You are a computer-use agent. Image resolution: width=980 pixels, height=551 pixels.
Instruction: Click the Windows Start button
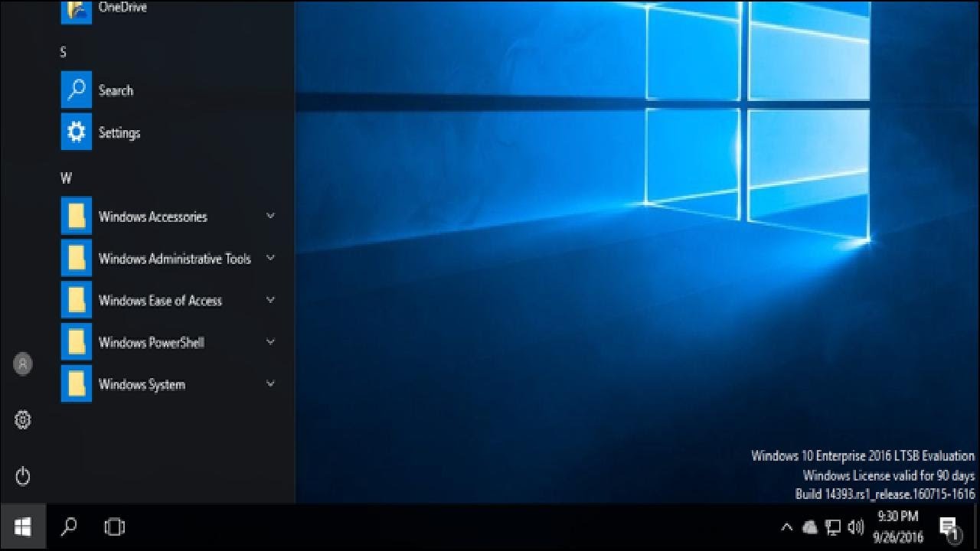(22, 527)
